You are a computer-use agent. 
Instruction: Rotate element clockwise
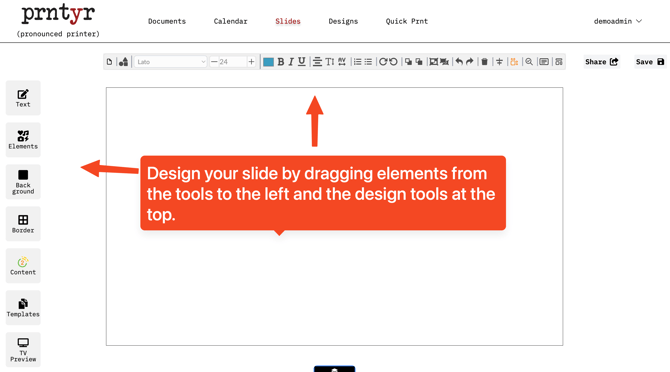[383, 62]
